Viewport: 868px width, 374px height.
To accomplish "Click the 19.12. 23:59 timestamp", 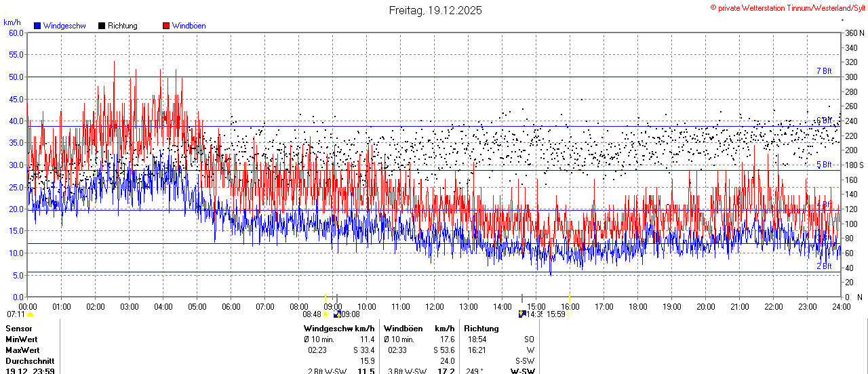I will click(x=31, y=371).
